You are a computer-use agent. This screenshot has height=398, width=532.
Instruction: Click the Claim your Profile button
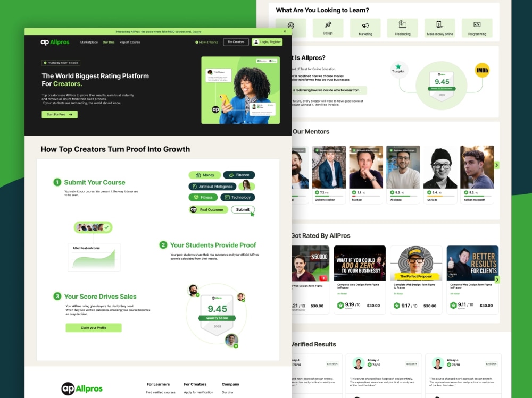click(94, 328)
